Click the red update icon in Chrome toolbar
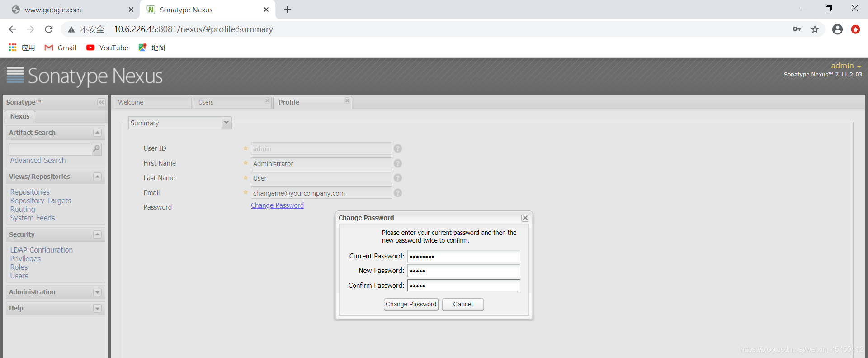 click(x=855, y=29)
